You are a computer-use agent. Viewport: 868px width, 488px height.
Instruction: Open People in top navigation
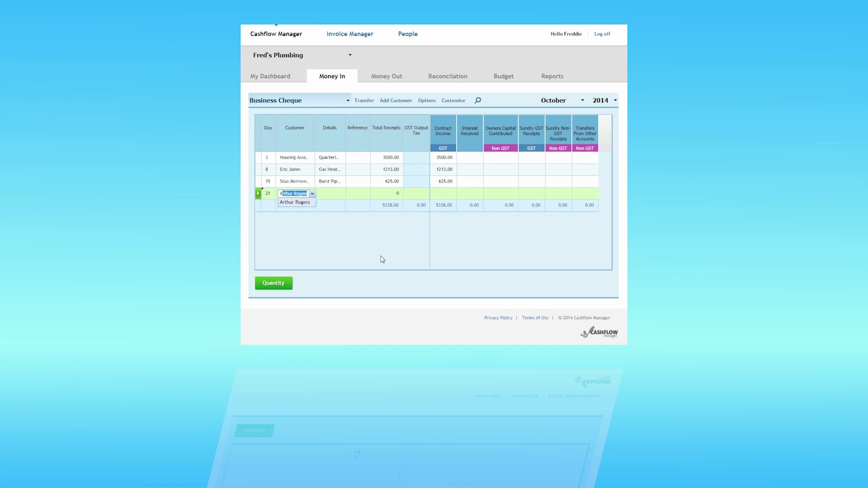point(408,34)
